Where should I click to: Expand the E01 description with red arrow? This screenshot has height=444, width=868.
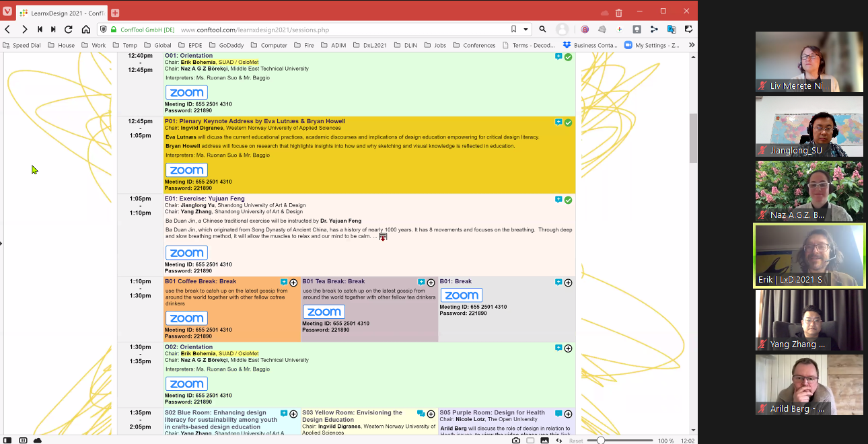(383, 237)
